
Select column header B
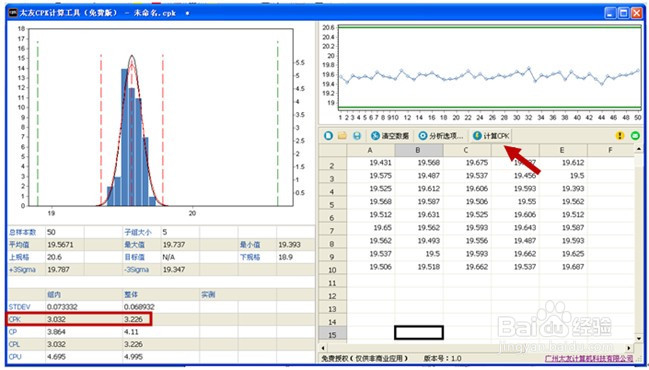418,150
